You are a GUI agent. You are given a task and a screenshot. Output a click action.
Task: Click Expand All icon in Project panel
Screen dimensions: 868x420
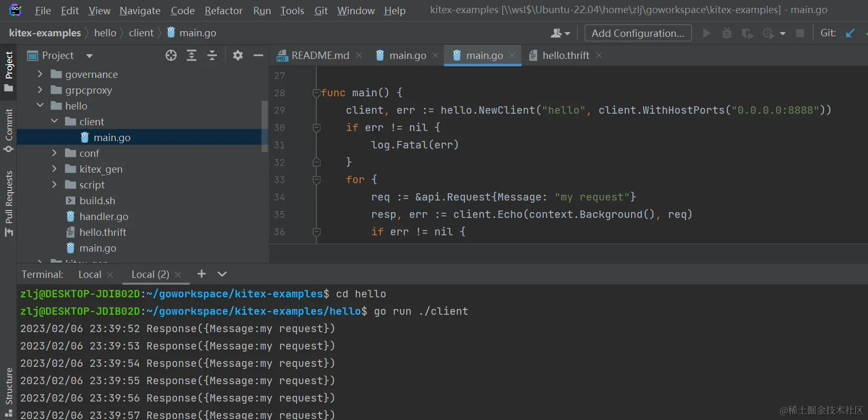(192, 55)
